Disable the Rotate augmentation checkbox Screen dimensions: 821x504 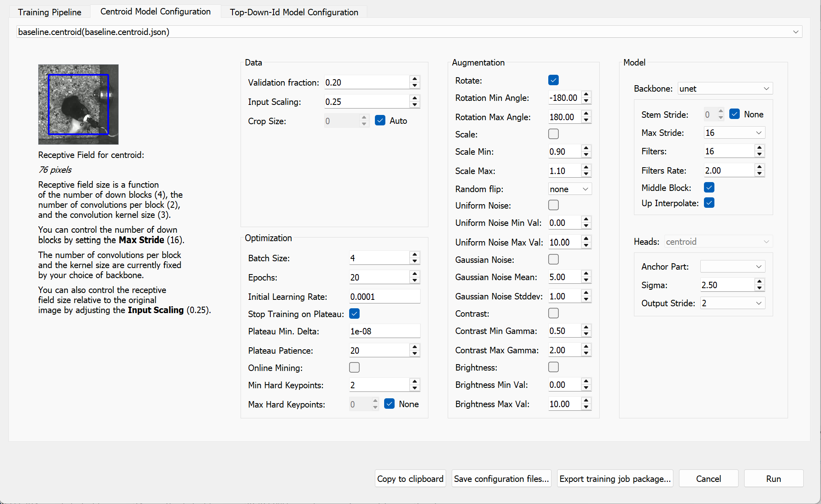pyautogui.click(x=554, y=80)
